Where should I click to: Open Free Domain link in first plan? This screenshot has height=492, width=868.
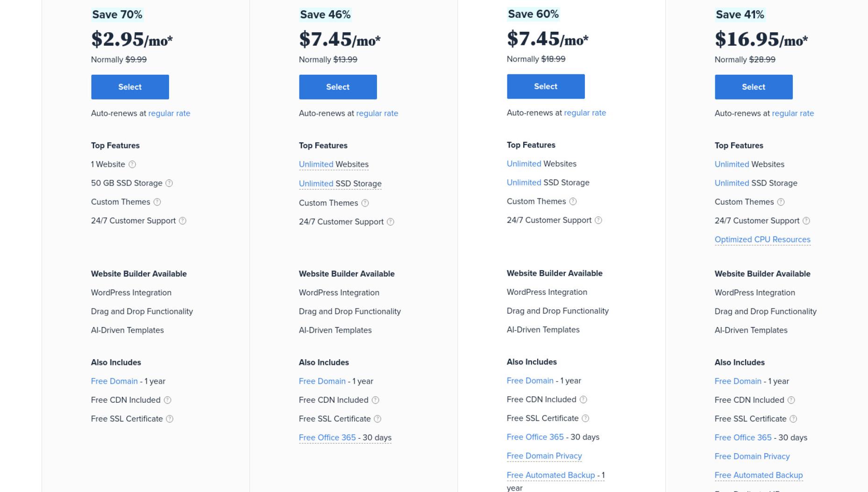coord(114,381)
